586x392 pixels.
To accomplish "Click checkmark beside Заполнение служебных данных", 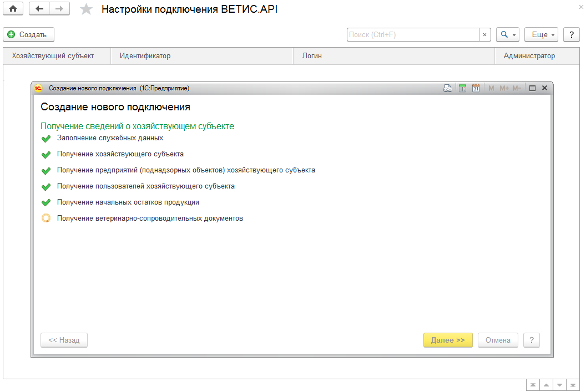I will pos(46,139).
